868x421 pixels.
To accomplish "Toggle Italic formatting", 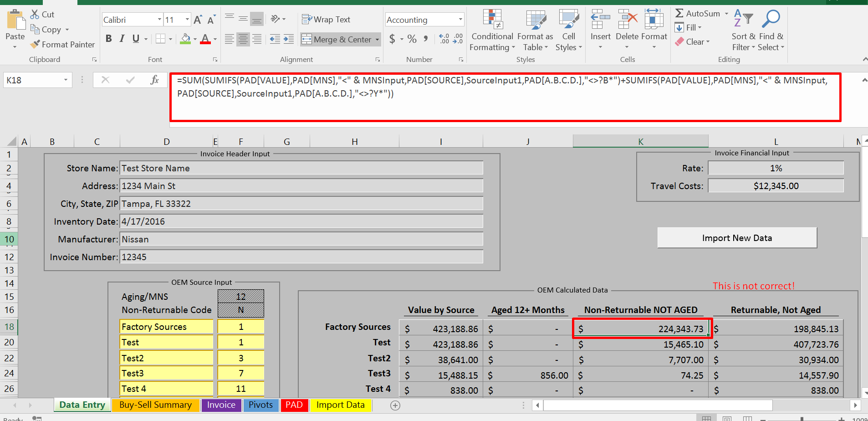I will 122,39.
